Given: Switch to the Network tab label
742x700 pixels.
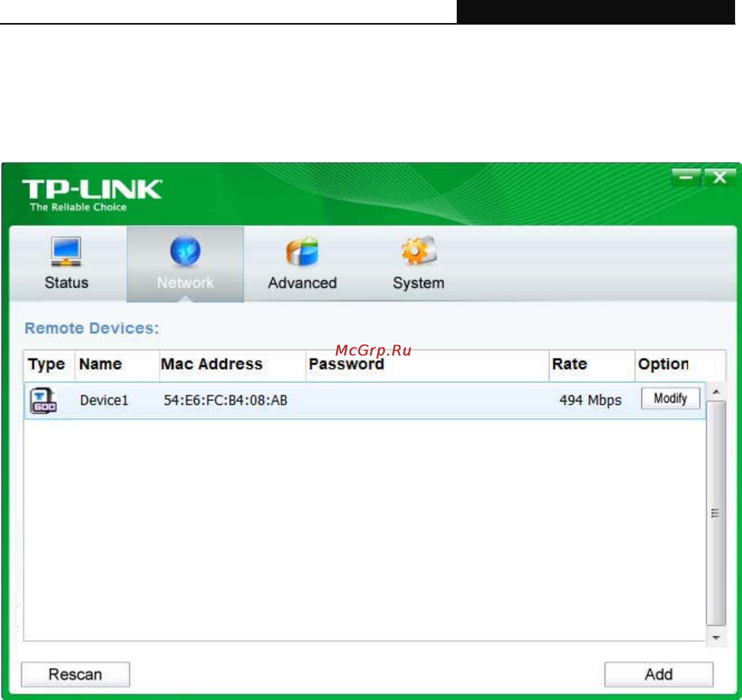Looking at the screenshot, I should click(x=185, y=283).
